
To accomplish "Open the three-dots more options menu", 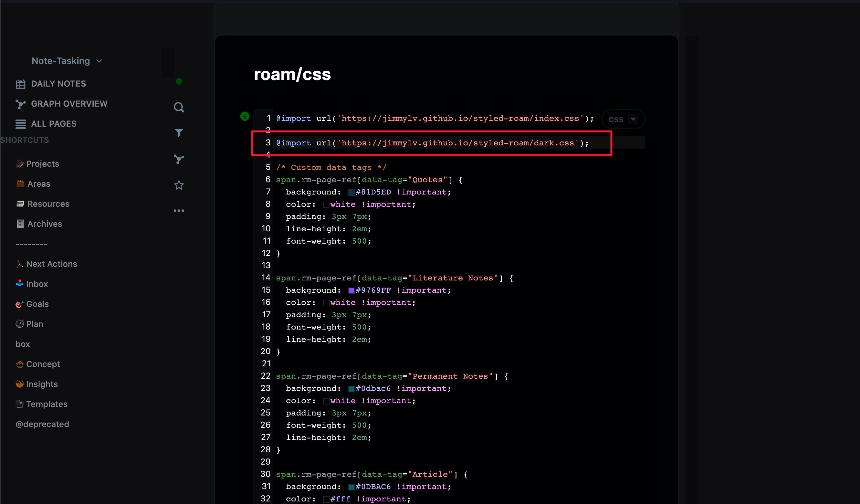I will click(179, 211).
